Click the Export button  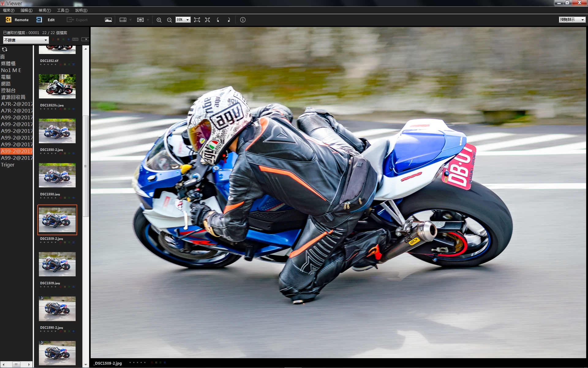coord(77,20)
